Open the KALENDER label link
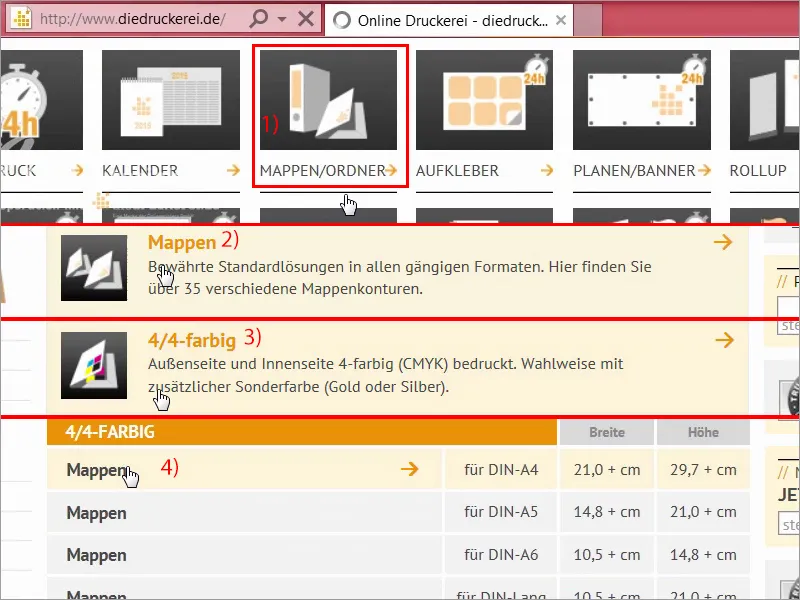This screenshot has height=600, width=800. 140,170
